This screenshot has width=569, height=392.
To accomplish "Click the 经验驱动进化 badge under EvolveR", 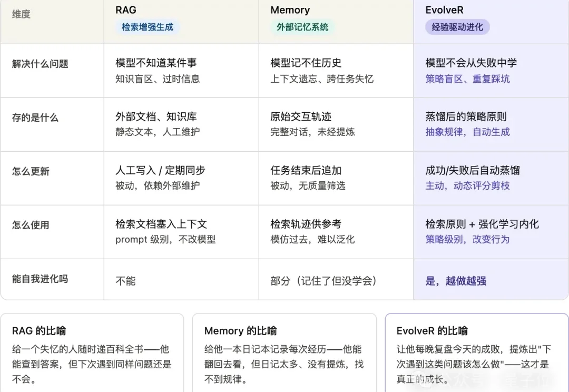I will coord(457,27).
